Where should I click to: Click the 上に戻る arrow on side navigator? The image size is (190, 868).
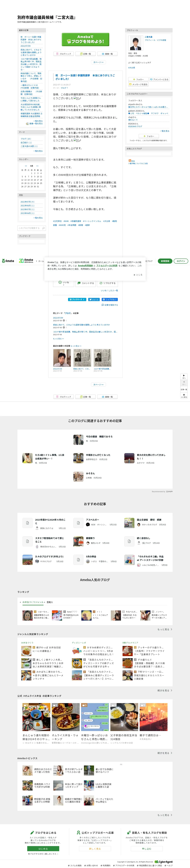pyautogui.click(x=184, y=396)
